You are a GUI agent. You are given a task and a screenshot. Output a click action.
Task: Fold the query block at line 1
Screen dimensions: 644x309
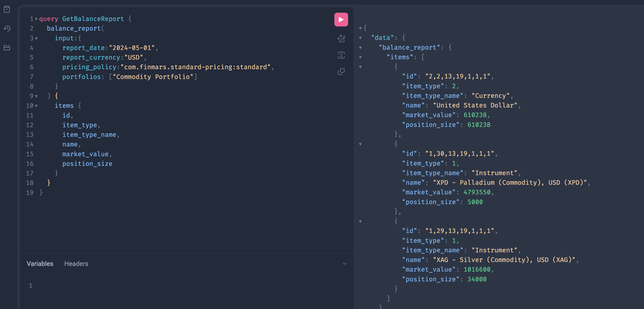pos(36,19)
